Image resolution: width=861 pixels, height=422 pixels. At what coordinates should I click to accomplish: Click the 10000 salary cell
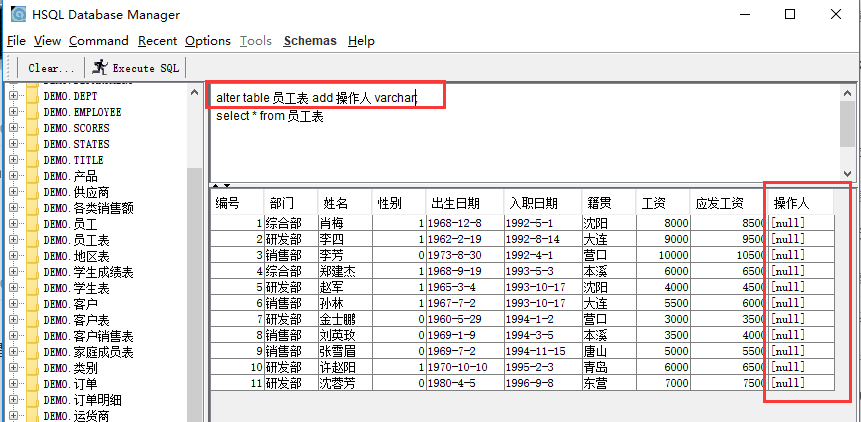click(x=662, y=255)
